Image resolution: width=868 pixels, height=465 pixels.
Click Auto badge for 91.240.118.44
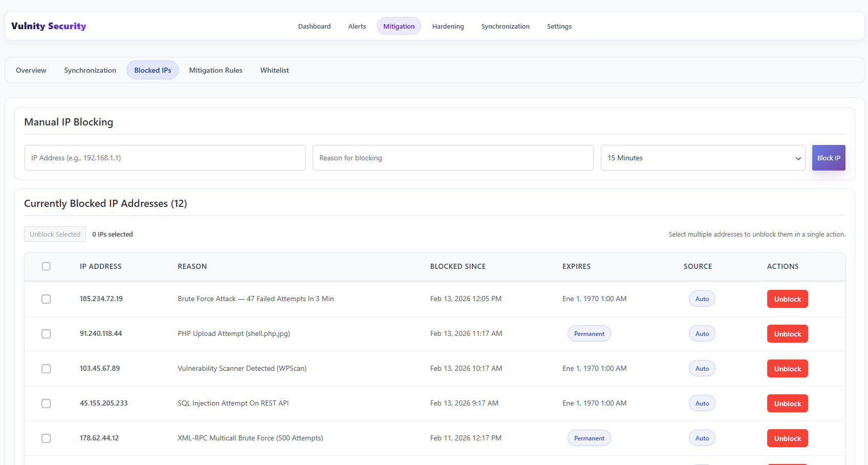point(702,334)
